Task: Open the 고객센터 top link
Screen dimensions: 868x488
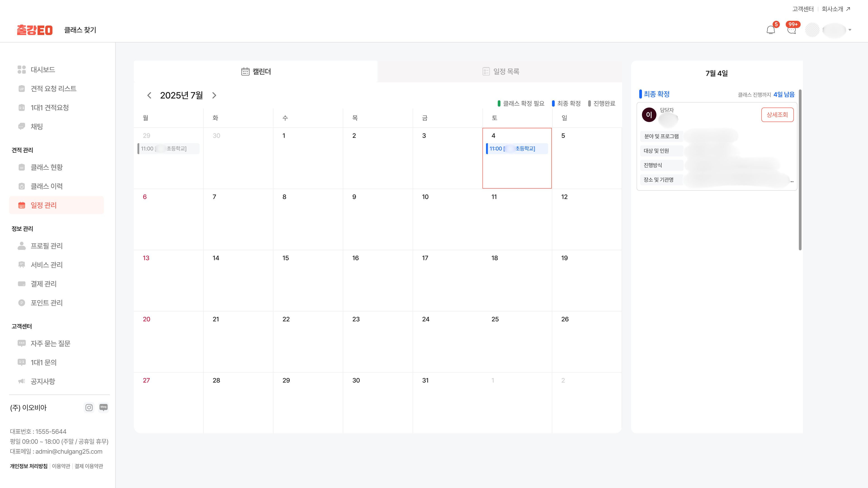Action: click(x=803, y=9)
